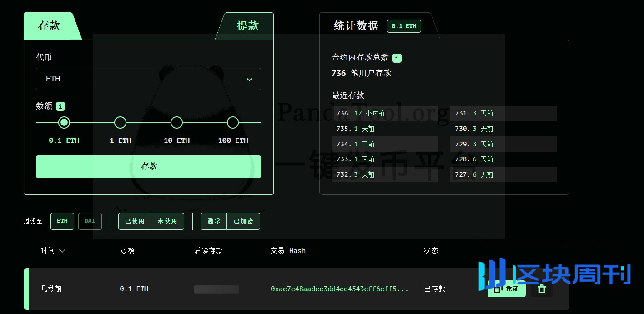Select the 1 ETH amount option
This screenshot has height=314, width=644.
click(120, 123)
